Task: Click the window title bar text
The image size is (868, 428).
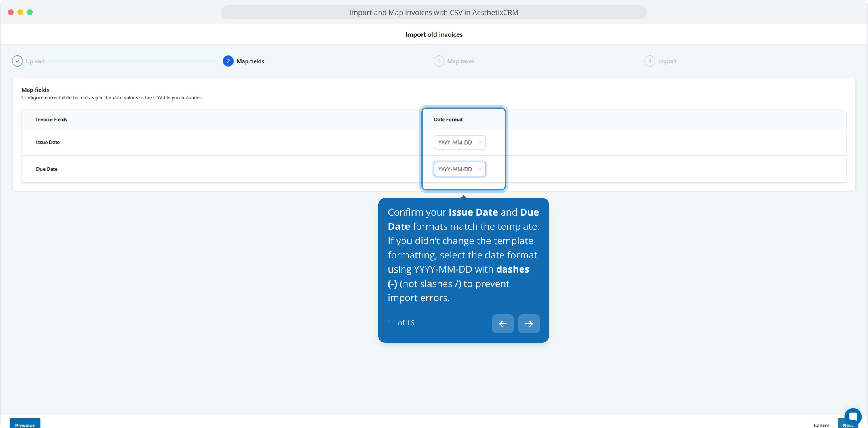Action: [434, 13]
